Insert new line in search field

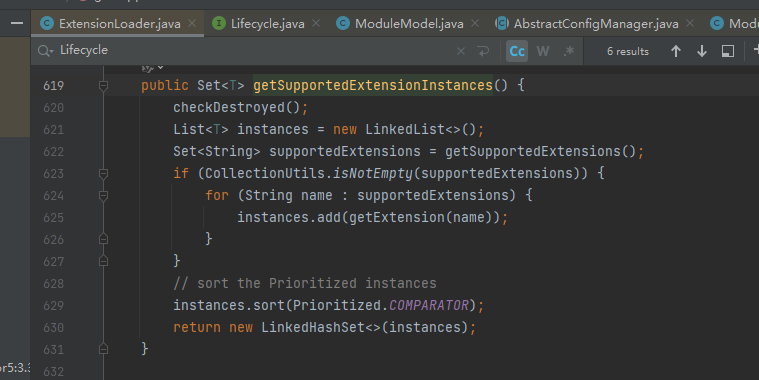483,51
